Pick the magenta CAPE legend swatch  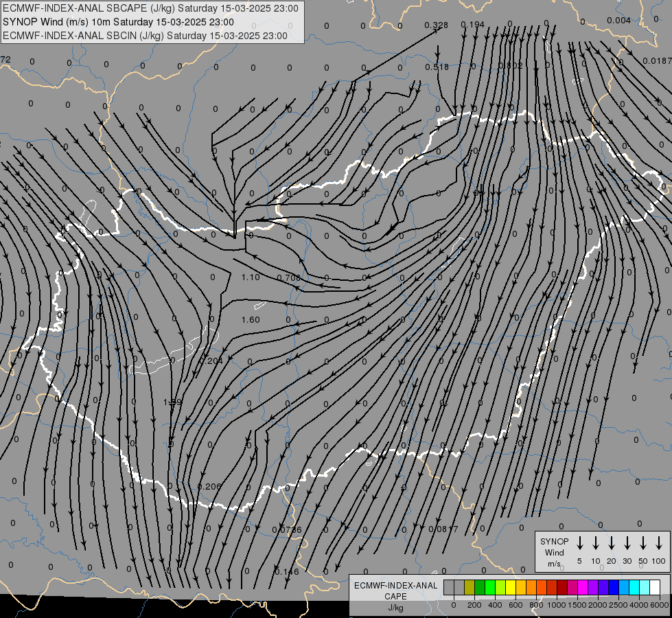[583, 587]
